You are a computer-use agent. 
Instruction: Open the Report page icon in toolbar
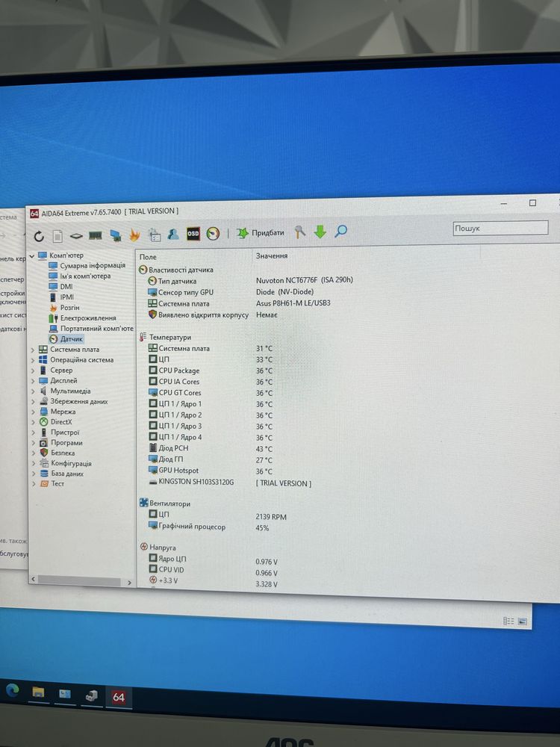57,236
